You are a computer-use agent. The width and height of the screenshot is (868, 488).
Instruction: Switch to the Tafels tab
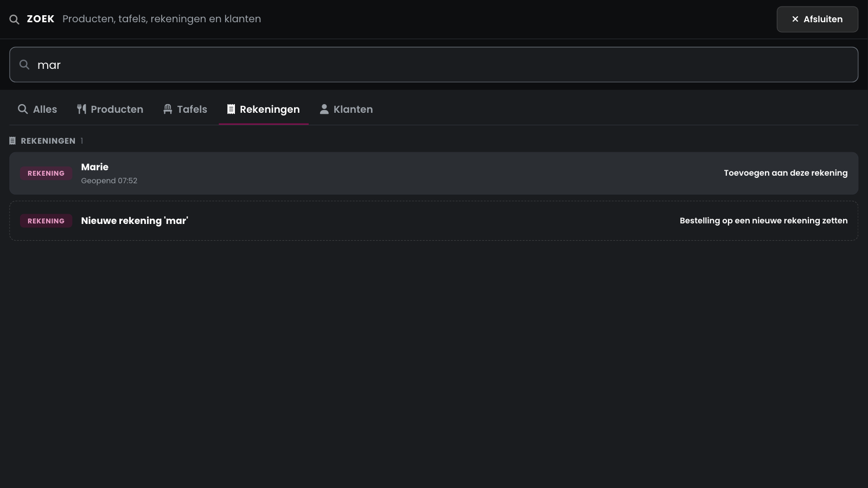[185, 109]
